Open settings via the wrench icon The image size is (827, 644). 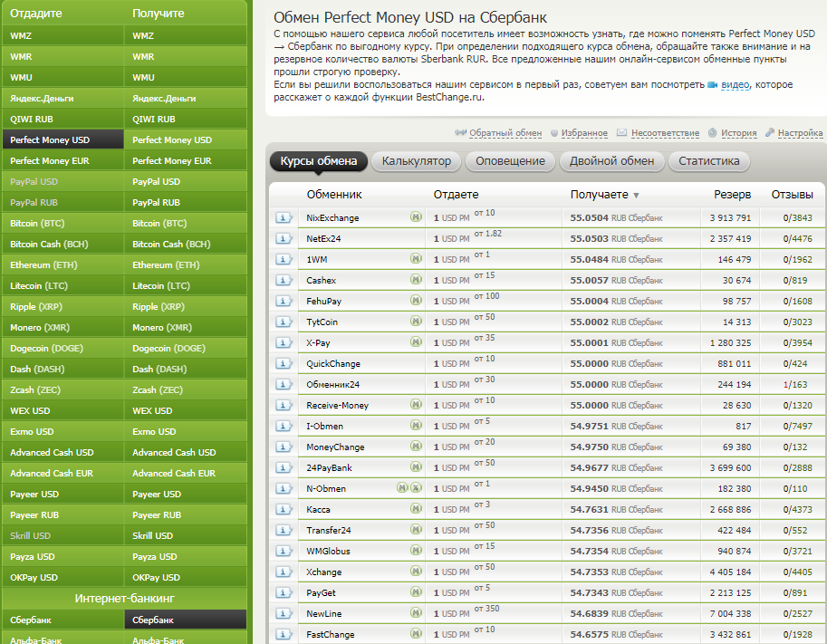pos(770,133)
